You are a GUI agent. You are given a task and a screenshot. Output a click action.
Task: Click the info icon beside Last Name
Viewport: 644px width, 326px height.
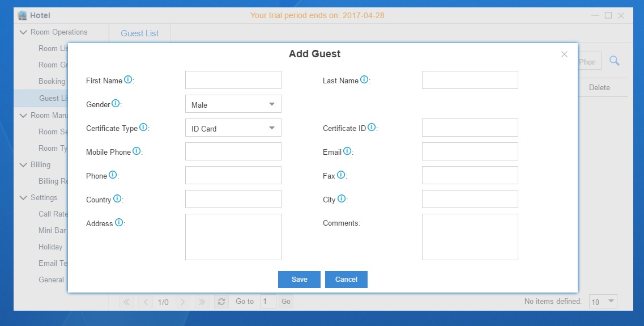click(364, 80)
